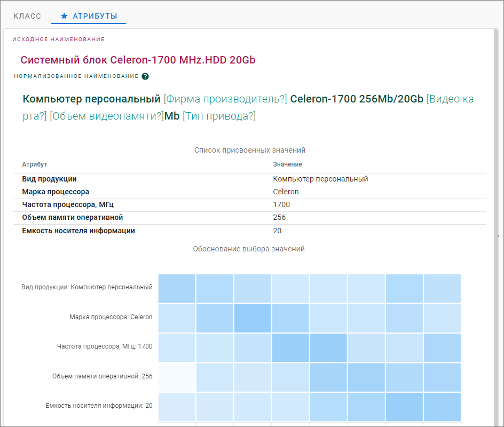Image resolution: width=504 pixels, height=427 pixels.
Task: Click the Компьютер персональный text in normalized name
Action: tap(92, 99)
